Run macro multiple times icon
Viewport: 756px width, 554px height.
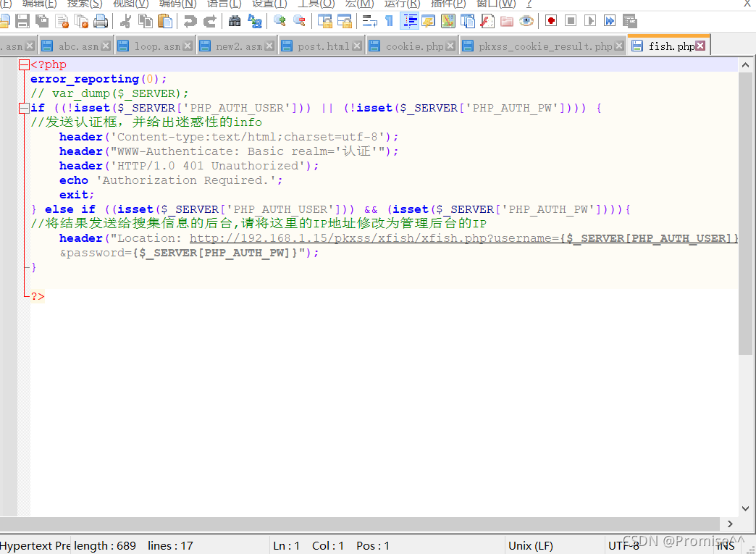610,21
